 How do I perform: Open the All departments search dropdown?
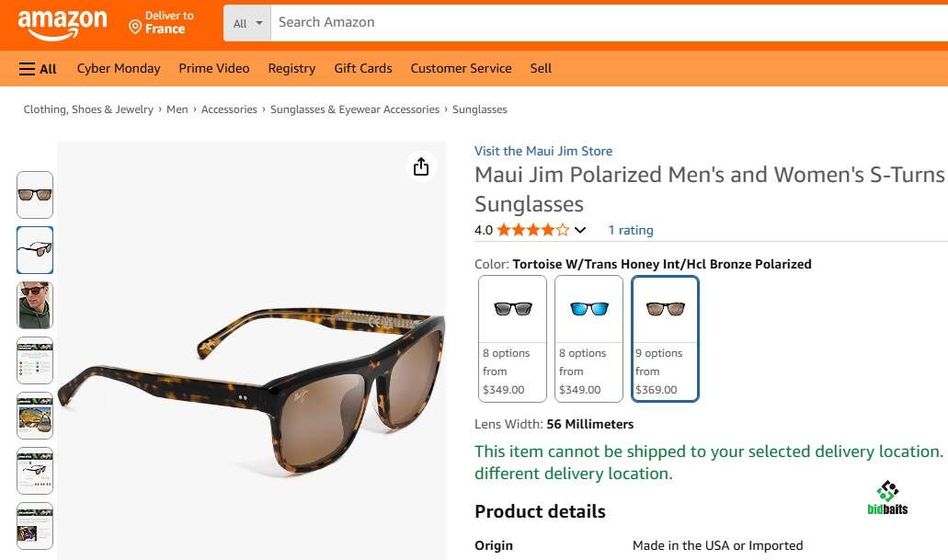click(247, 23)
